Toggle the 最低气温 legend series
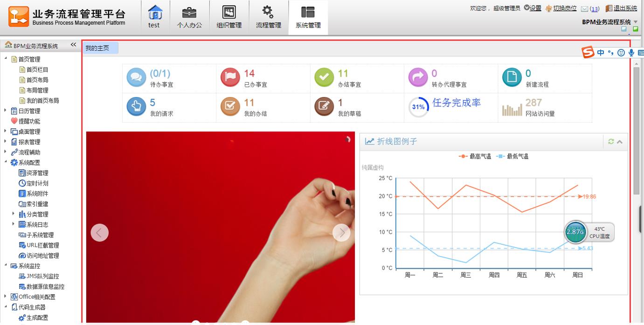 click(512, 157)
